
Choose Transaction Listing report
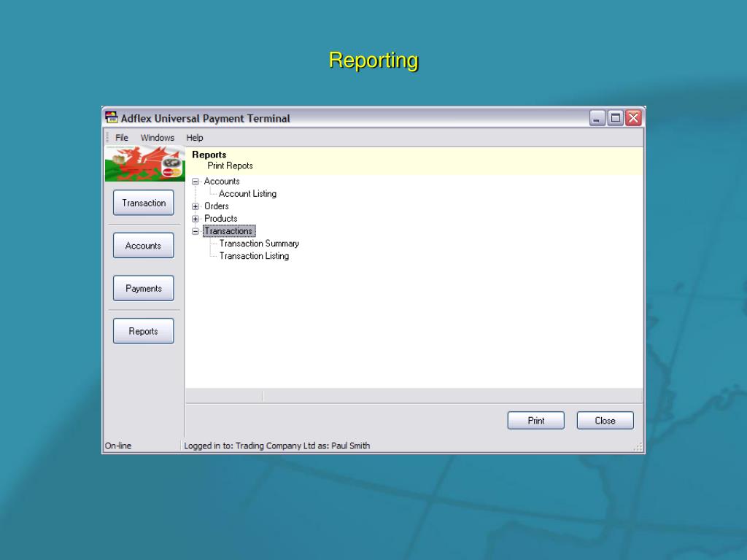coord(254,256)
